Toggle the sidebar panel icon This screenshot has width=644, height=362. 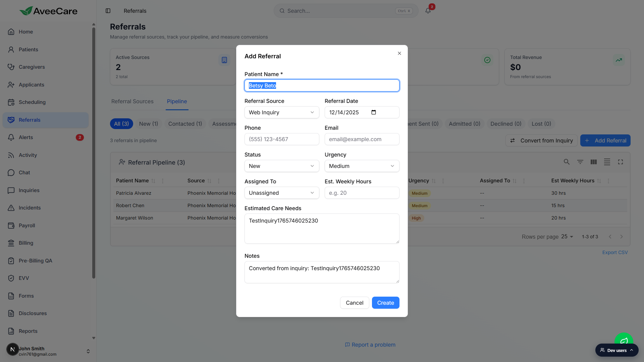(108, 11)
